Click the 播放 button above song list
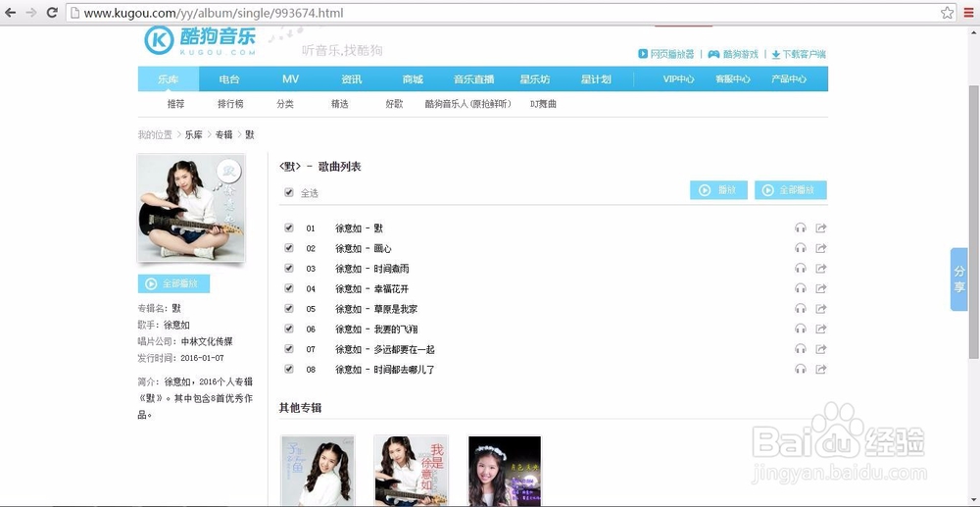 [x=718, y=190]
